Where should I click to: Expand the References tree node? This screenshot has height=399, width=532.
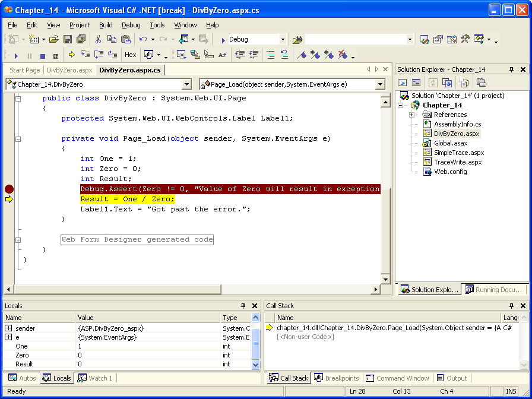412,115
